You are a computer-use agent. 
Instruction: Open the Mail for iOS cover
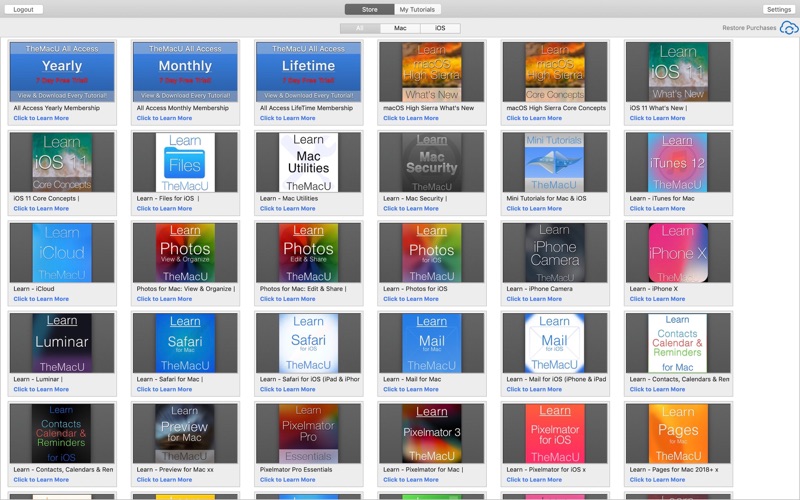[555, 343]
